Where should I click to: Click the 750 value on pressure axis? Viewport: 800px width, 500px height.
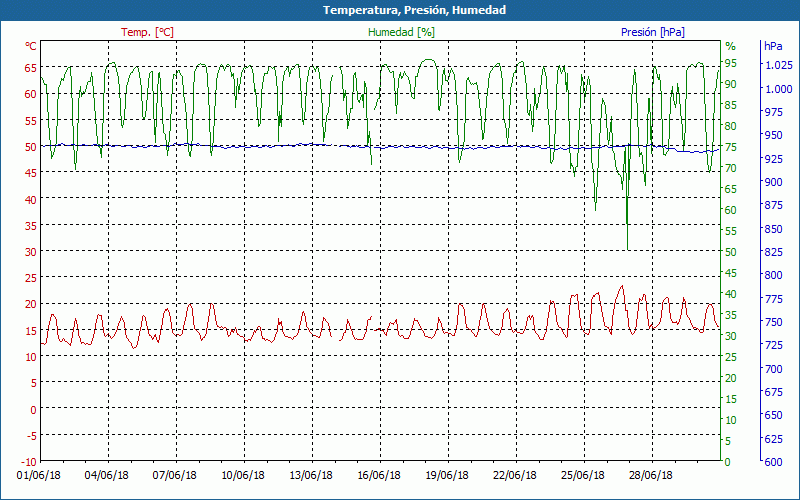[x=774, y=322]
